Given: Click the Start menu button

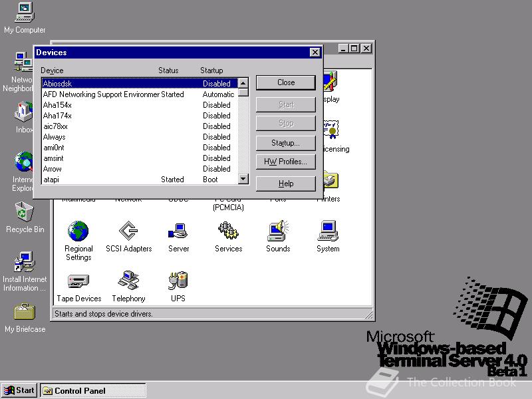Looking at the screenshot, I should tap(19, 390).
